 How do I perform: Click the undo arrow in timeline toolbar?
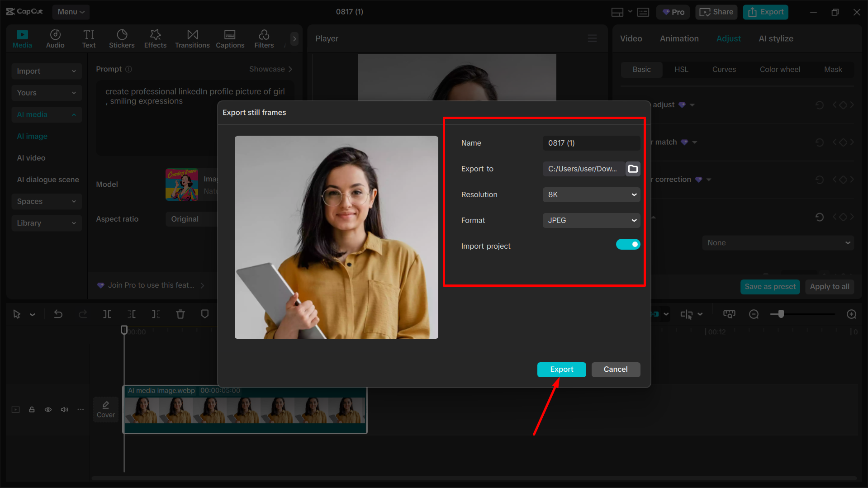pyautogui.click(x=58, y=314)
